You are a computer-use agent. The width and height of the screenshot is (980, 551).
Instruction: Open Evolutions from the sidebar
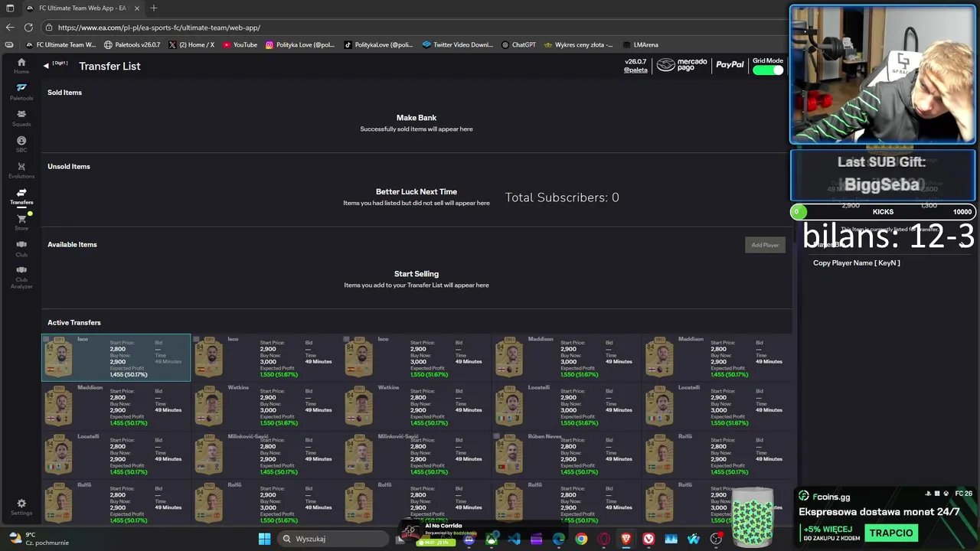click(21, 170)
